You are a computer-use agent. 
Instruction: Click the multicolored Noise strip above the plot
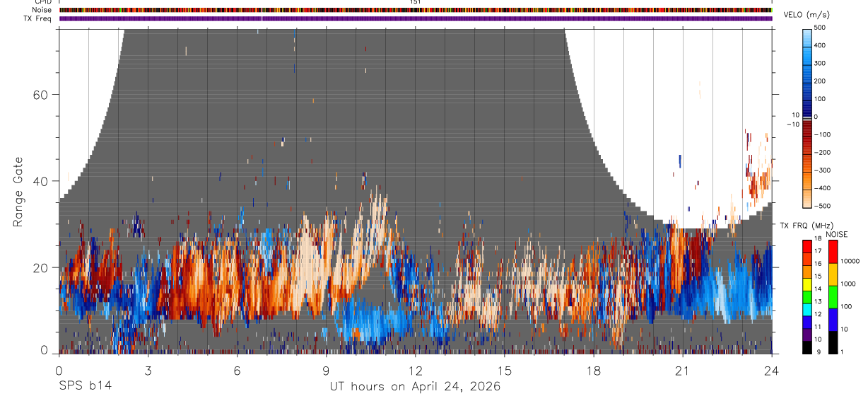click(416, 10)
